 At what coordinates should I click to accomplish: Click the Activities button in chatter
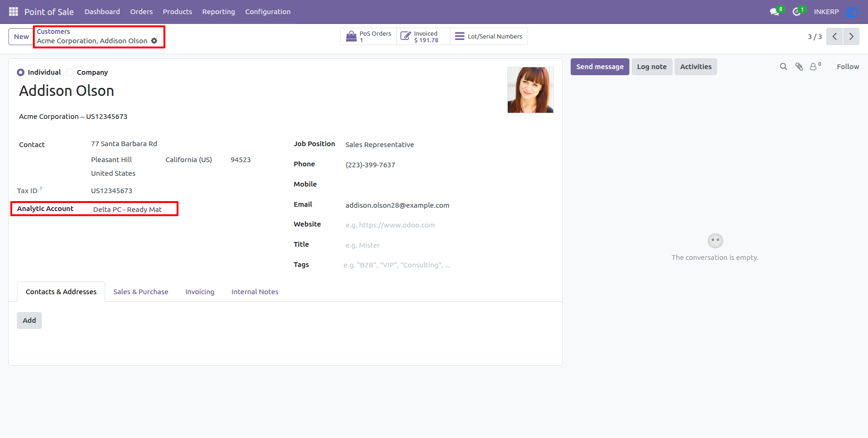pyautogui.click(x=696, y=67)
